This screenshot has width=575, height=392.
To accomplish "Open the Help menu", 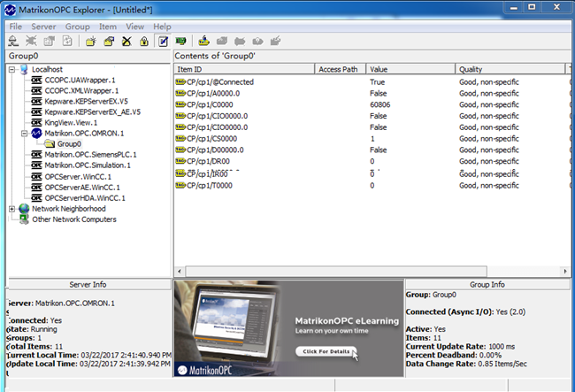I will point(162,27).
